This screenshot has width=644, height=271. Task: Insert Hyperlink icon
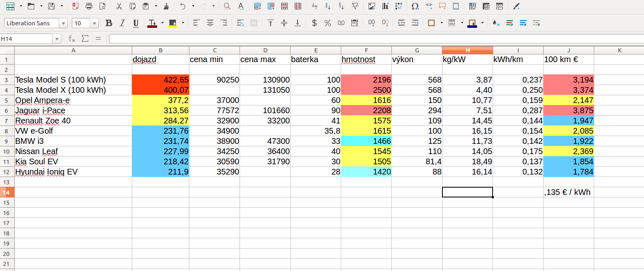click(x=429, y=6)
